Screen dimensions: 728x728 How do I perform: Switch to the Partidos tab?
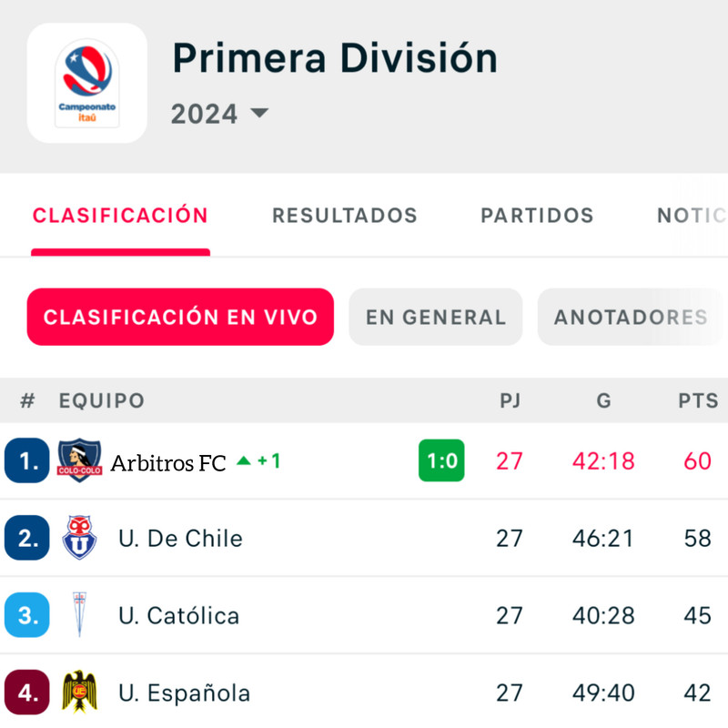537,216
